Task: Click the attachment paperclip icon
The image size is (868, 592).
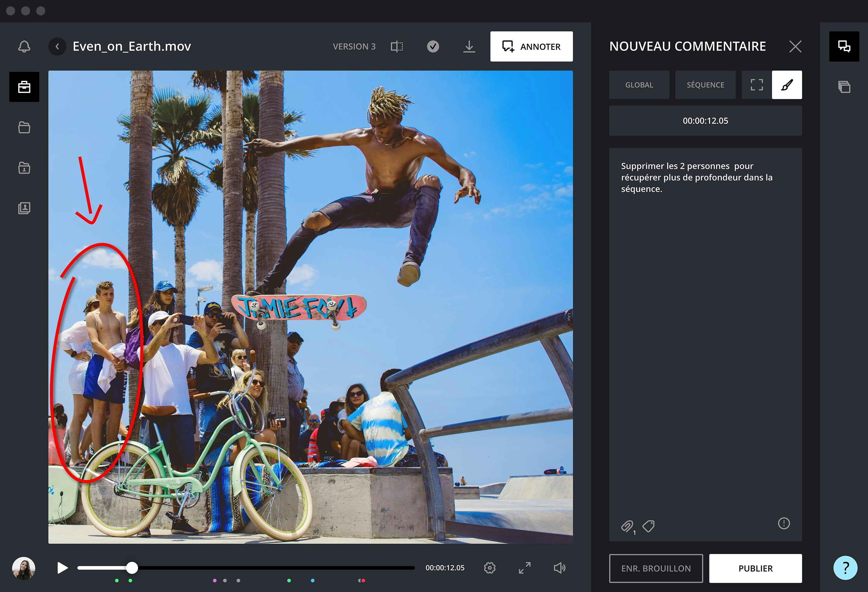Action: point(627,526)
